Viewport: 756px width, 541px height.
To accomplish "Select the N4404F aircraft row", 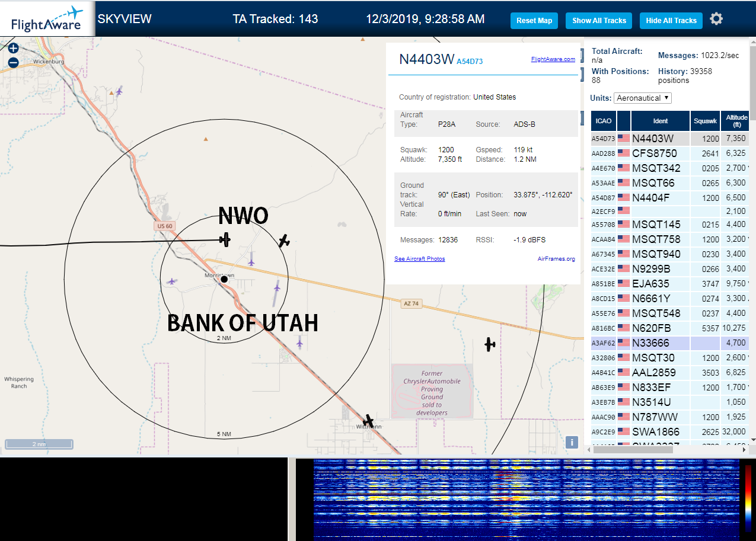I will [670, 198].
